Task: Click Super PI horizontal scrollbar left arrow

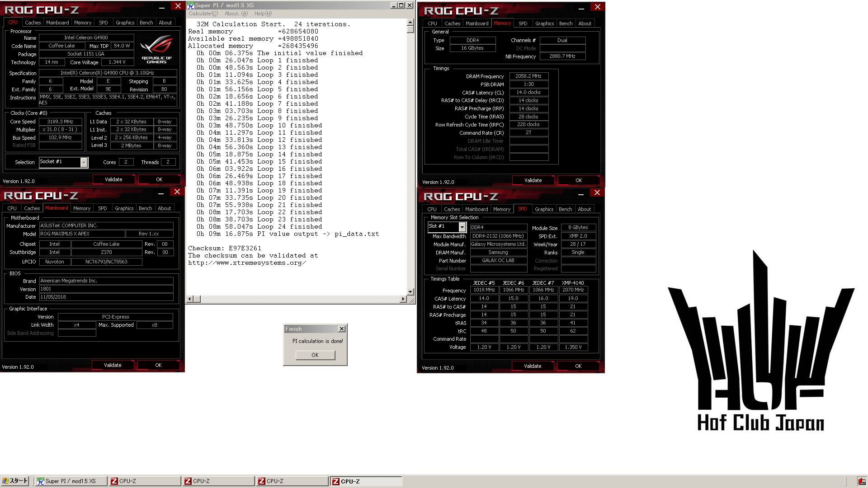Action: click(x=190, y=299)
